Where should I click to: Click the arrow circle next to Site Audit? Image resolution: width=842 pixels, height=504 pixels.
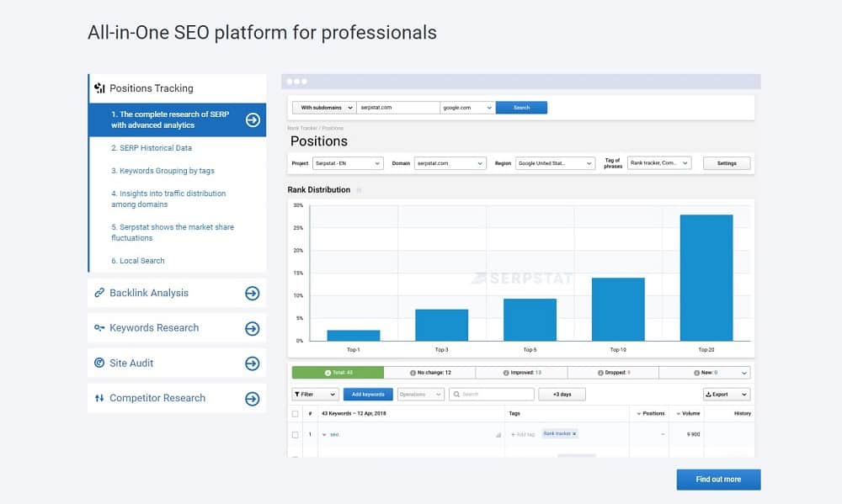[253, 363]
